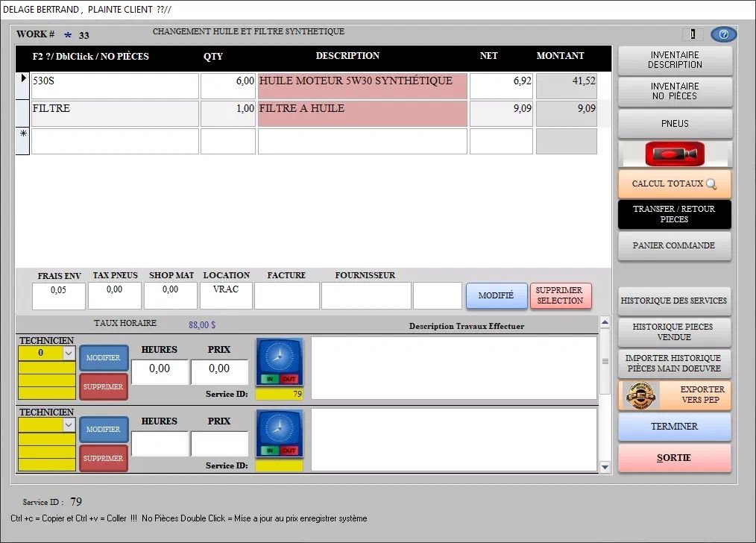This screenshot has width=756, height=543.
Task: Click quantity cell 6,00
Action: click(x=228, y=86)
